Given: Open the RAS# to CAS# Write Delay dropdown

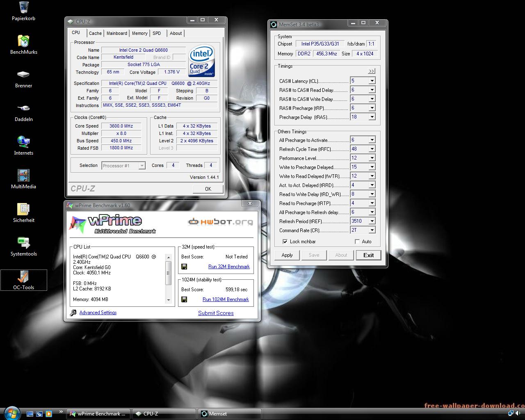Looking at the screenshot, I should [x=372, y=99].
